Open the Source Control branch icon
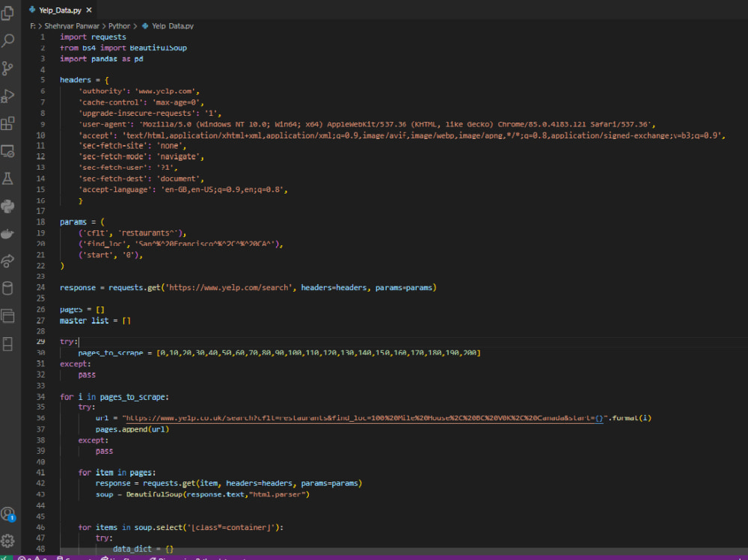The height and width of the screenshot is (560, 748). point(7,68)
